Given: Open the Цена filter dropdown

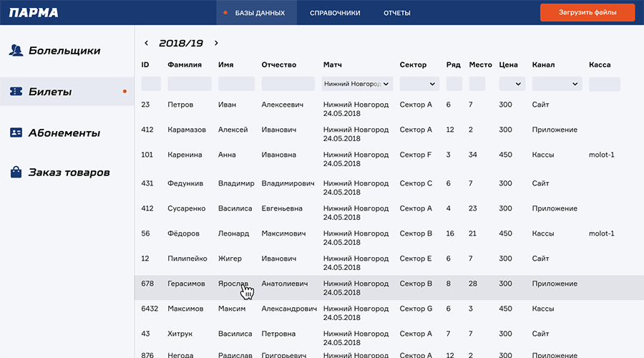Looking at the screenshot, I should [512, 84].
